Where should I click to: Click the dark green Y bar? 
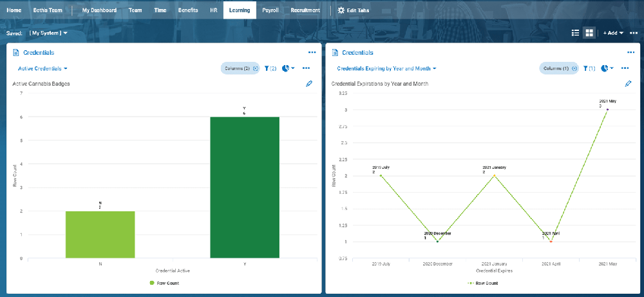(x=245, y=187)
